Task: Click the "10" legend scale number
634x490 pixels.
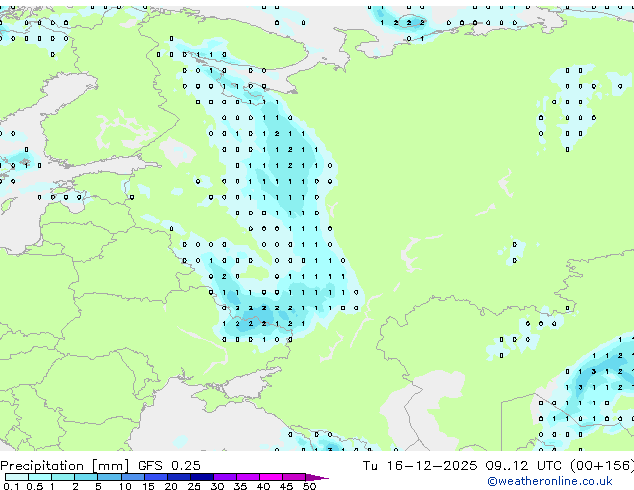Action: pyautogui.click(x=125, y=486)
